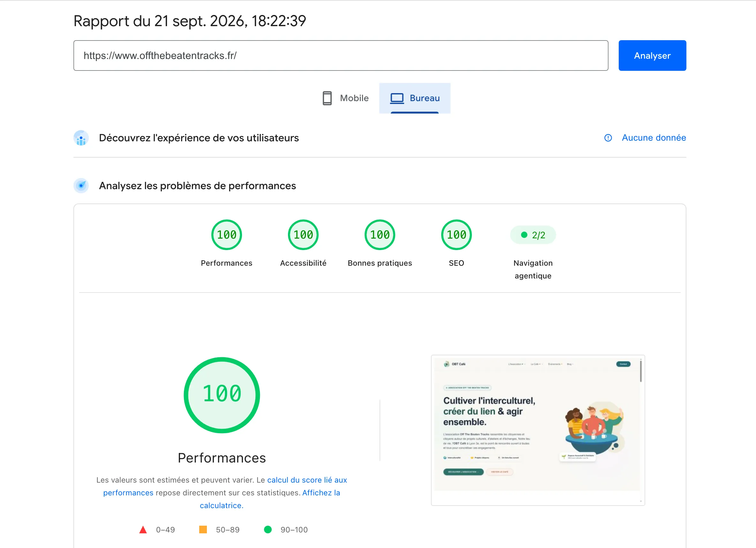Viewport: 756px width, 548px height.
Task: Click the website screenshot thumbnail
Action: [538, 430]
